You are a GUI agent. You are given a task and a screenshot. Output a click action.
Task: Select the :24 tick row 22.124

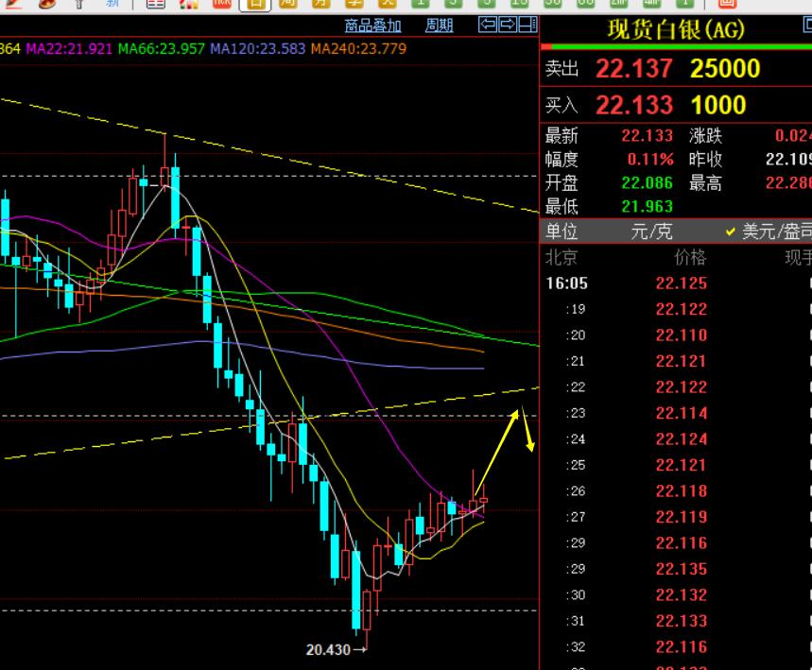pyautogui.click(x=676, y=439)
